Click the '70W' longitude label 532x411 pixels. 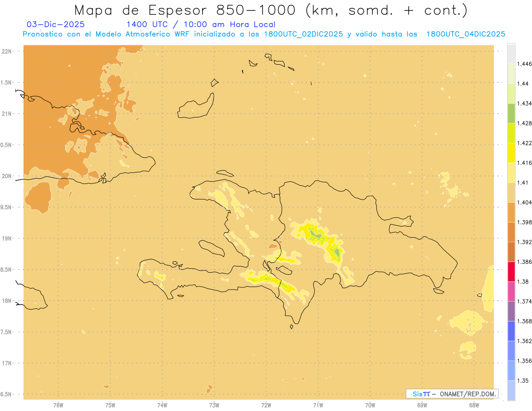point(370,405)
